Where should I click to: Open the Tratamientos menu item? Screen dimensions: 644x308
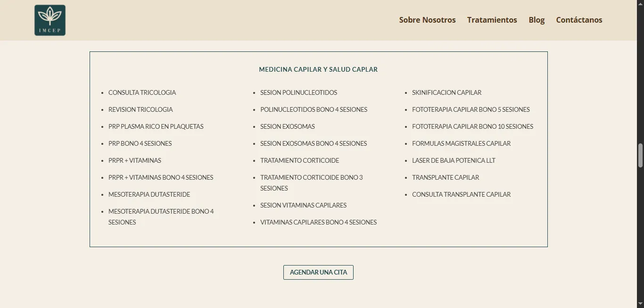(492, 20)
